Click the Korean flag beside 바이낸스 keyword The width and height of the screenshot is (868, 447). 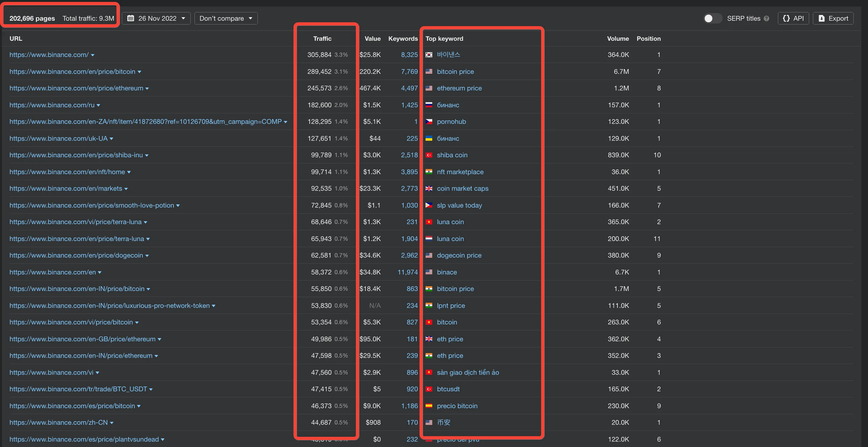[429, 54]
